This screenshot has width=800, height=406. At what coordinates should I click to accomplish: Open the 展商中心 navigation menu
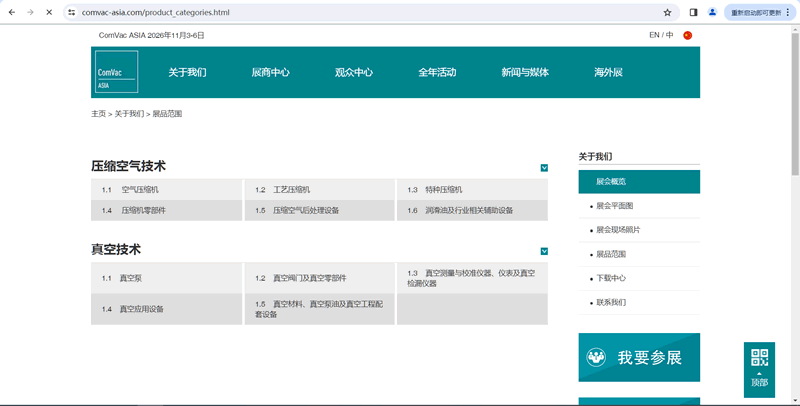tap(270, 73)
